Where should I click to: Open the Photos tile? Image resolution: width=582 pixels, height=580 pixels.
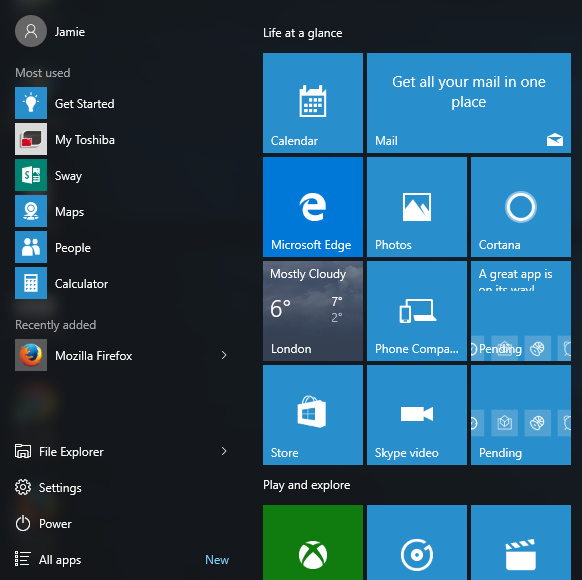click(417, 207)
